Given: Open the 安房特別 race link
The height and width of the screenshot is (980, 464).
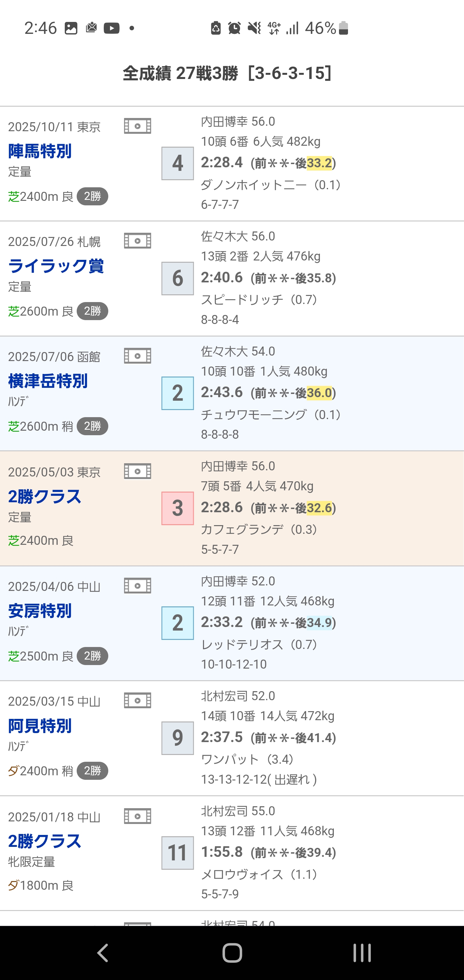Looking at the screenshot, I should (40, 611).
